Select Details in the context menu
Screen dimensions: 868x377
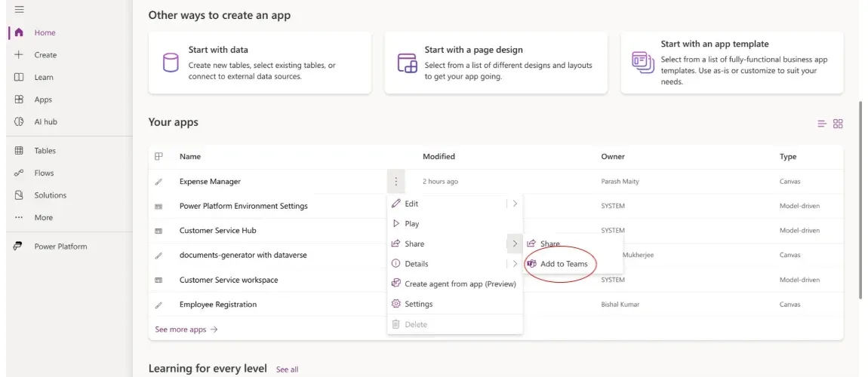[x=417, y=264]
